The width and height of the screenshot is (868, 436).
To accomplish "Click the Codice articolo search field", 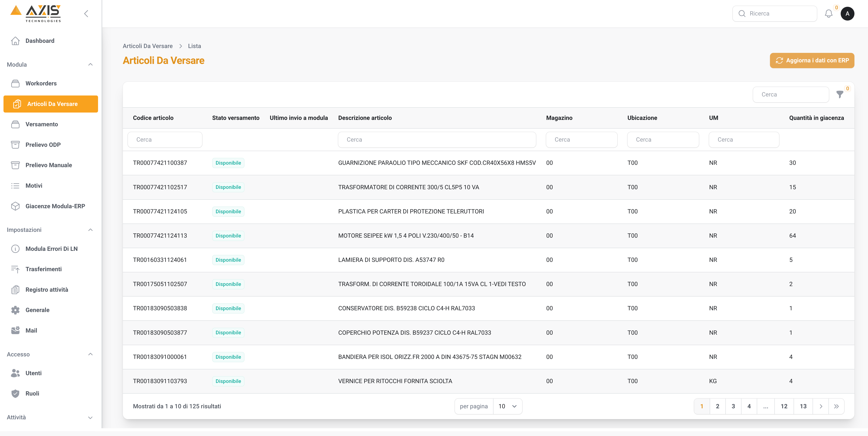I will [x=165, y=140].
